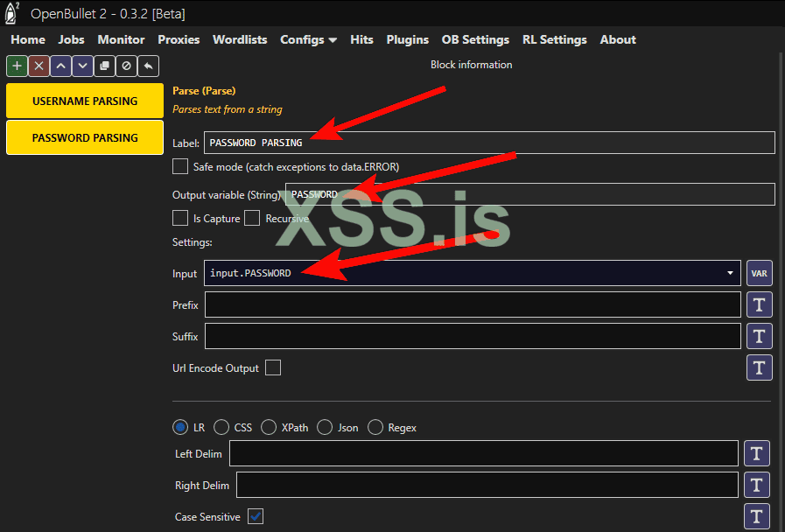Click the Suffix input field

pos(473,336)
